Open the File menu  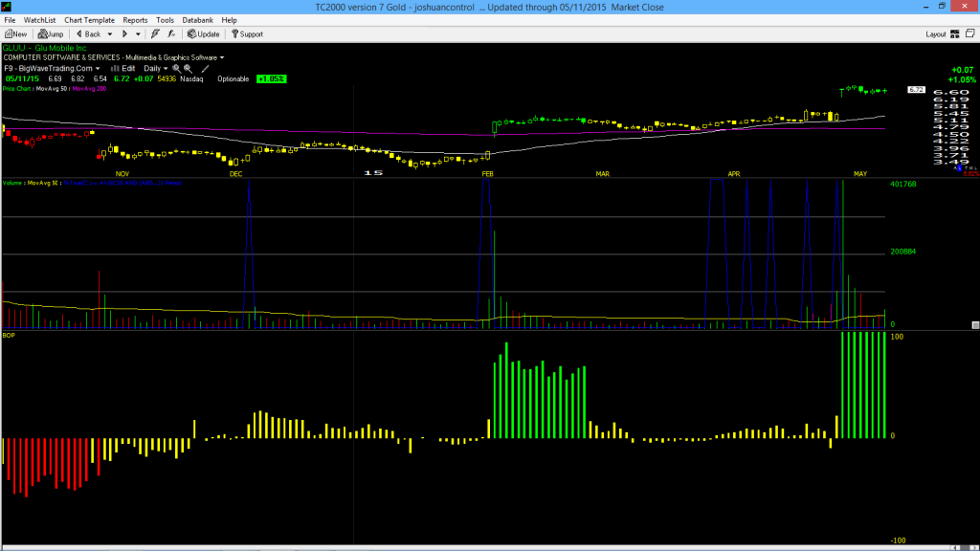click(10, 20)
